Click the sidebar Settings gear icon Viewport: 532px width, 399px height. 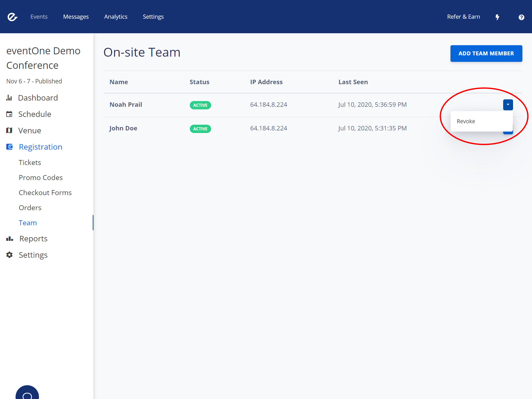[x=9, y=255]
